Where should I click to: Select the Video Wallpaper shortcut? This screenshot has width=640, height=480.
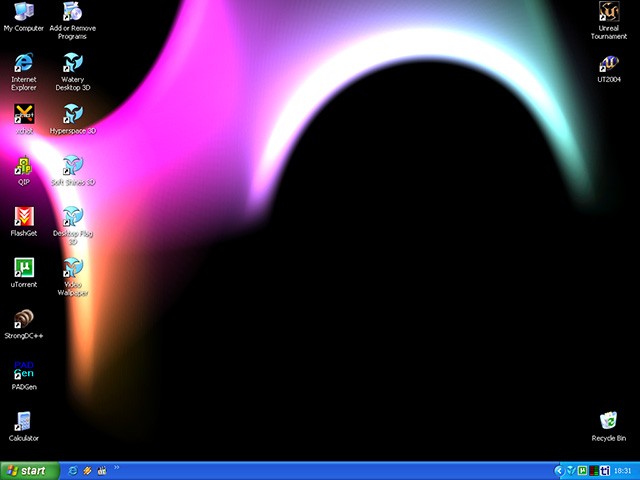[x=73, y=277]
